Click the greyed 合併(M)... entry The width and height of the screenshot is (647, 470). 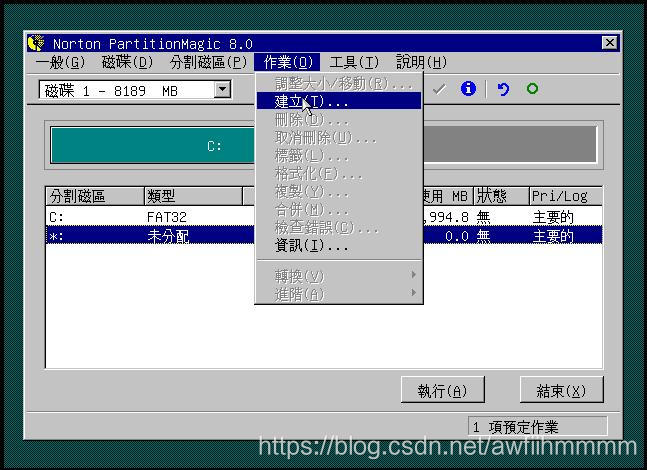tap(339, 210)
